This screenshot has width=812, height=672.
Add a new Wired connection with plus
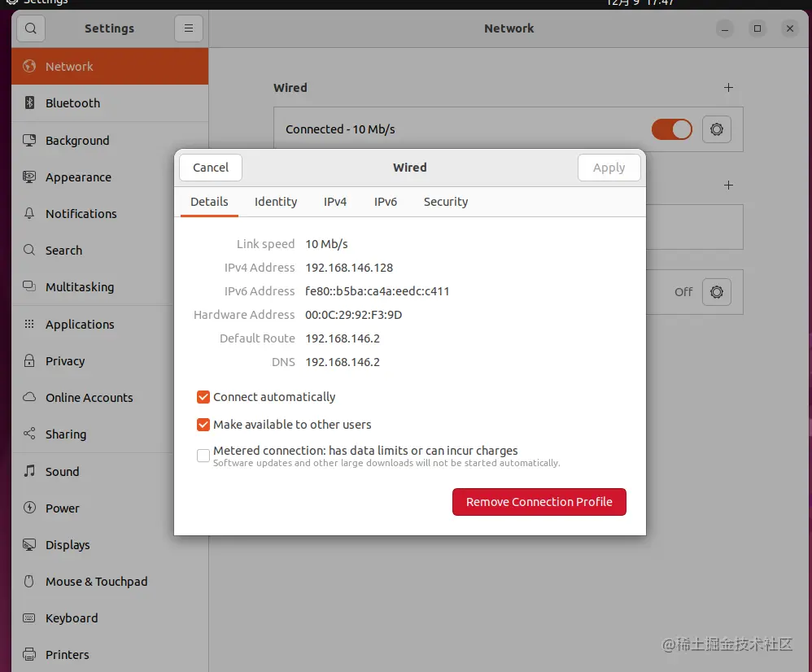[728, 88]
